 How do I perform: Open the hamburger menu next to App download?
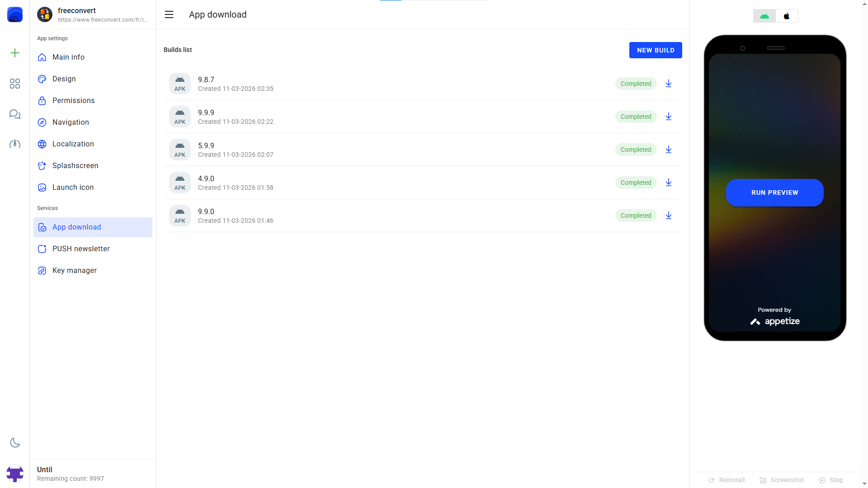[169, 14]
